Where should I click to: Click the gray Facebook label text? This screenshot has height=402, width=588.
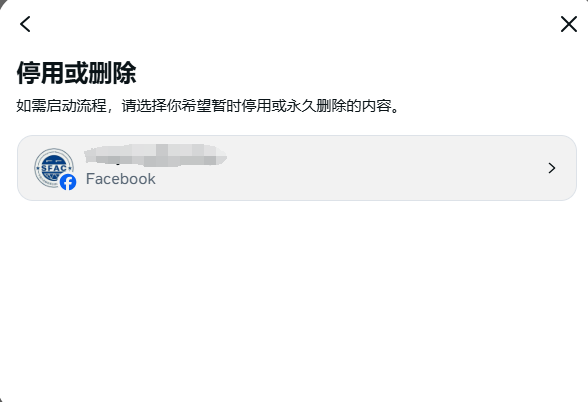120,179
